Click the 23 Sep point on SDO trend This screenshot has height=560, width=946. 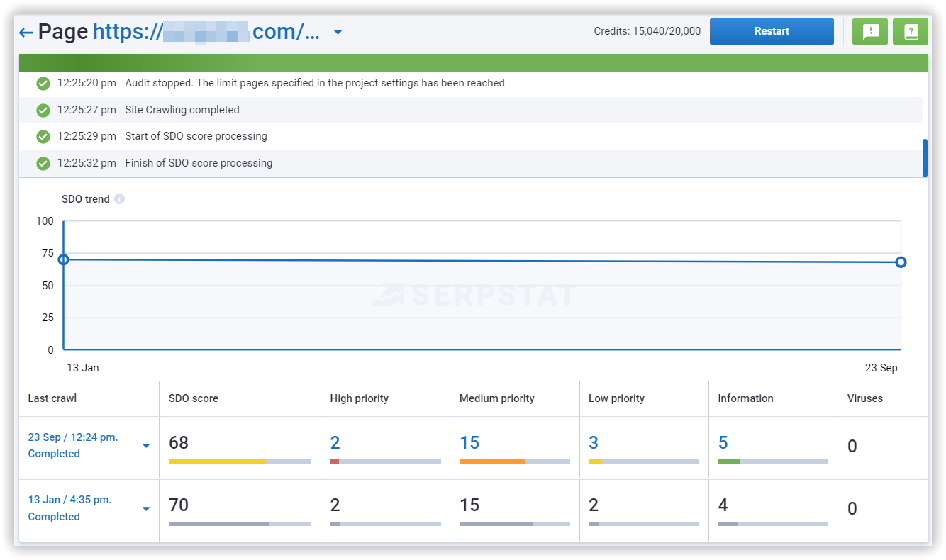pyautogui.click(x=901, y=262)
